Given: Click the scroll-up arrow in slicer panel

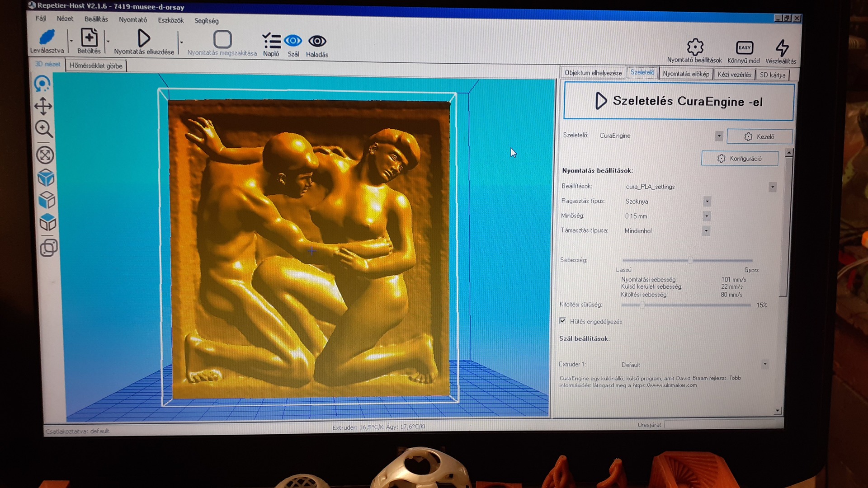Looking at the screenshot, I should click(789, 153).
